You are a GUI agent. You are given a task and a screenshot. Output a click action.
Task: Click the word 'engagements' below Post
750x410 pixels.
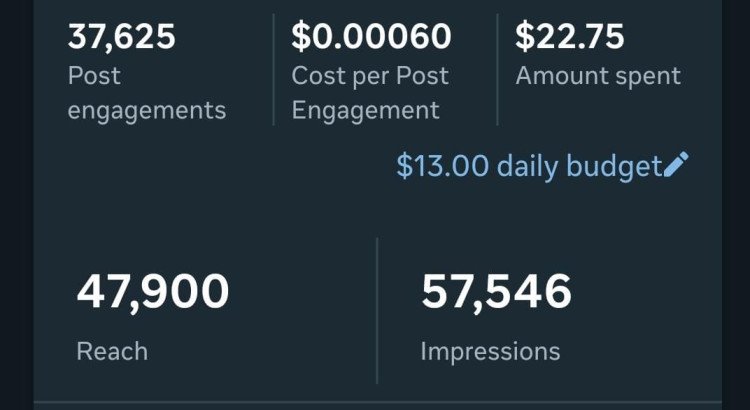point(147,111)
